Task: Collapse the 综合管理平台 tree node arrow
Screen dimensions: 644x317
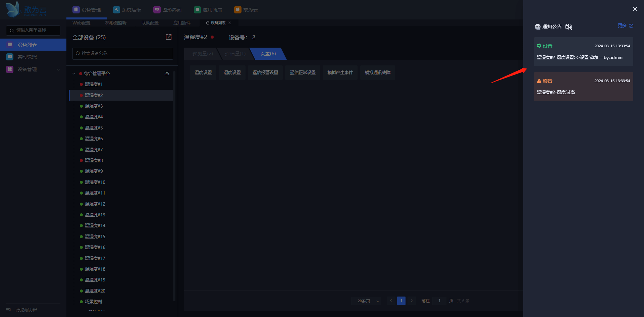Action: pyautogui.click(x=74, y=73)
